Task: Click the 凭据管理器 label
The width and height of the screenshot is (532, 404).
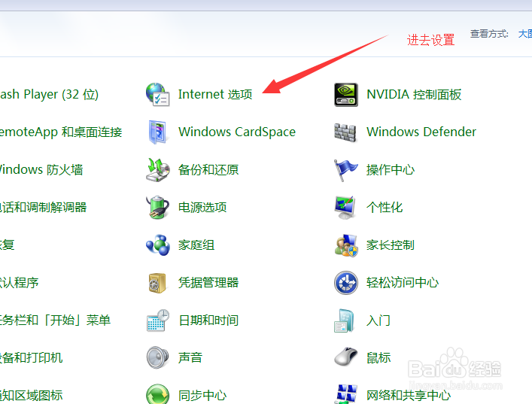Action: pyautogui.click(x=208, y=283)
